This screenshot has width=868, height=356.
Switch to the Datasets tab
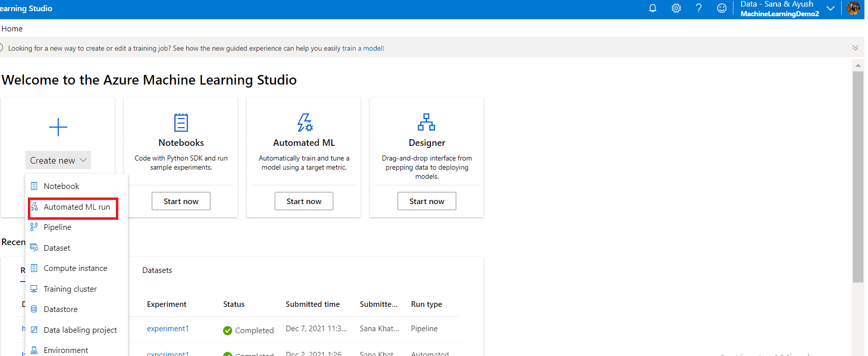pyautogui.click(x=157, y=270)
